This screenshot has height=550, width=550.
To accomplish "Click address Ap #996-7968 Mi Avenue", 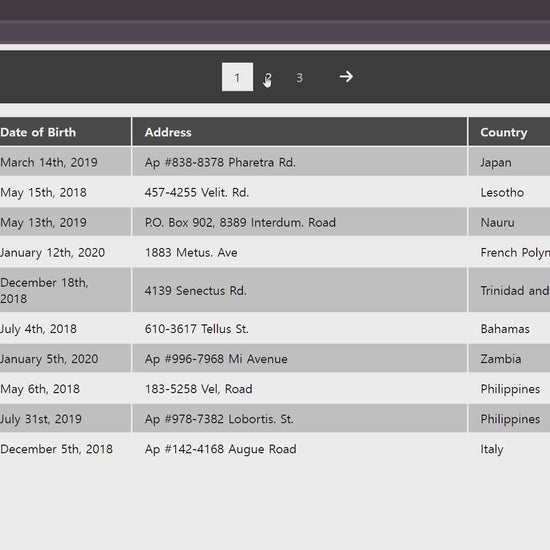I will (x=216, y=359).
